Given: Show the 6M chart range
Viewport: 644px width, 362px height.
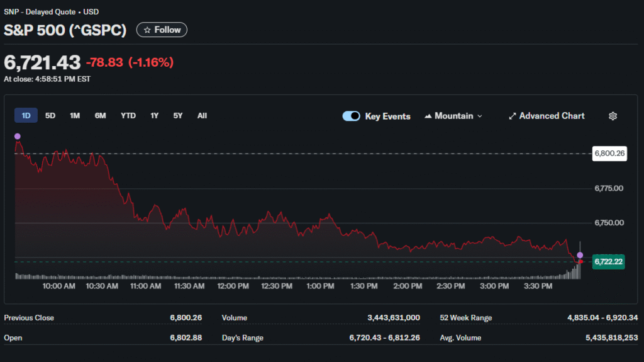Looking at the screenshot, I should coord(100,116).
